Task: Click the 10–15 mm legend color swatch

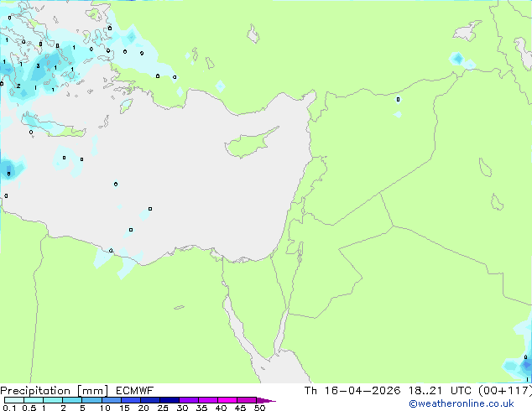Action: tap(111, 400)
